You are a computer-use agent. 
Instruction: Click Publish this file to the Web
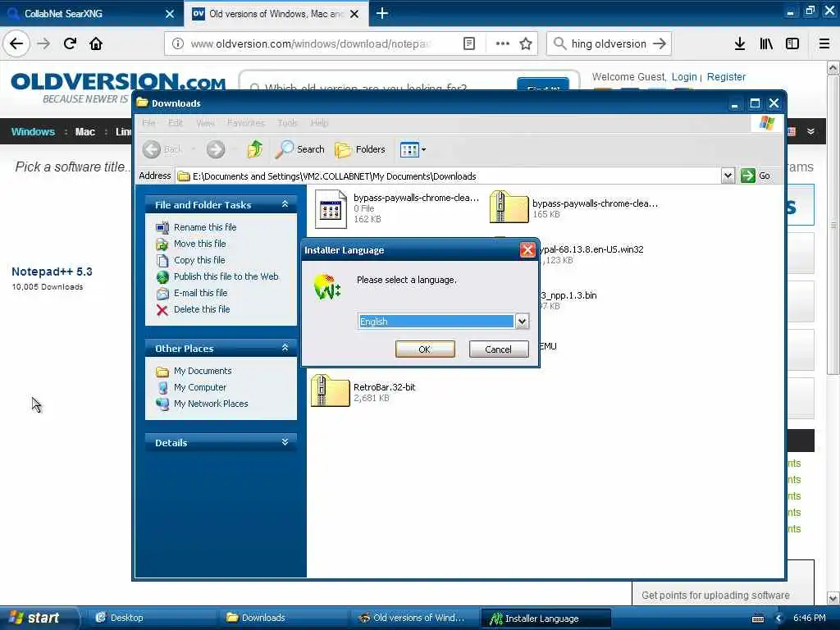pyautogui.click(x=226, y=276)
